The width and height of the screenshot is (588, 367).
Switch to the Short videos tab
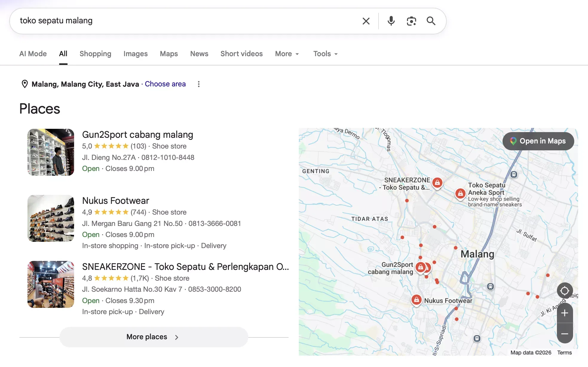point(241,54)
